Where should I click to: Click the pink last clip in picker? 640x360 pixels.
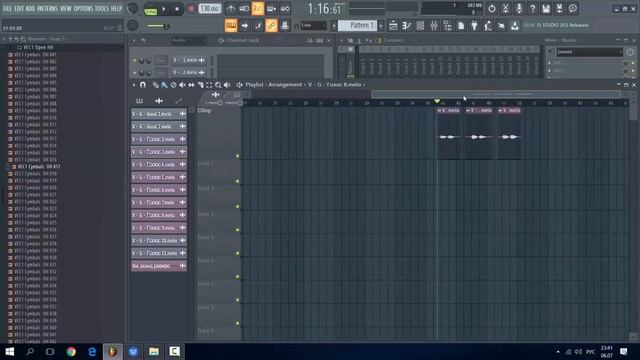[x=159, y=266]
